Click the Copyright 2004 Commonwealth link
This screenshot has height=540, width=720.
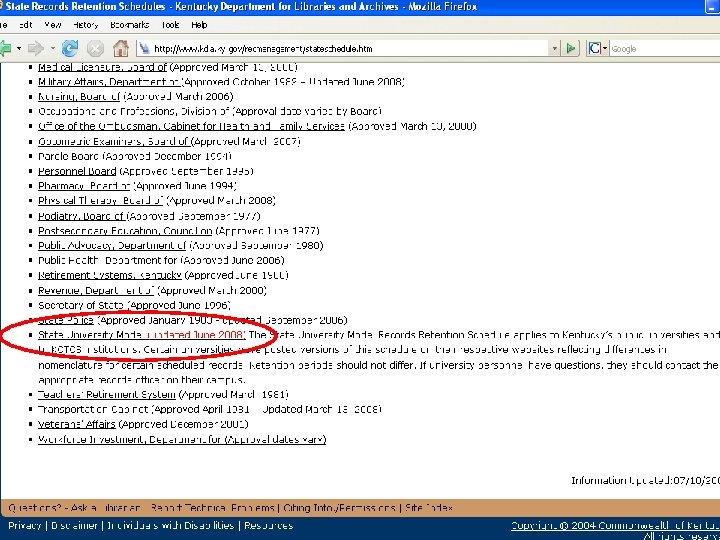615,525
